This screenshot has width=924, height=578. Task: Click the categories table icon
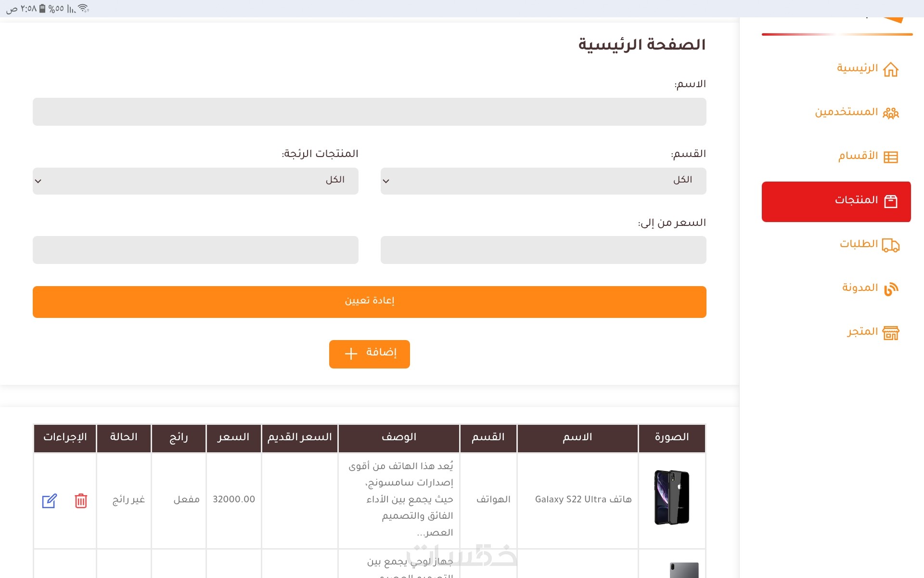click(x=890, y=157)
